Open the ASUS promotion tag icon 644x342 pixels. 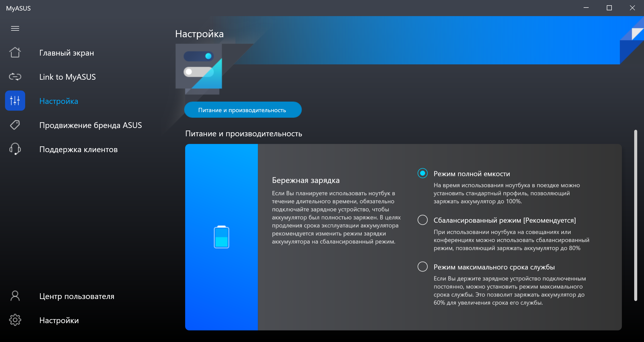(x=15, y=125)
